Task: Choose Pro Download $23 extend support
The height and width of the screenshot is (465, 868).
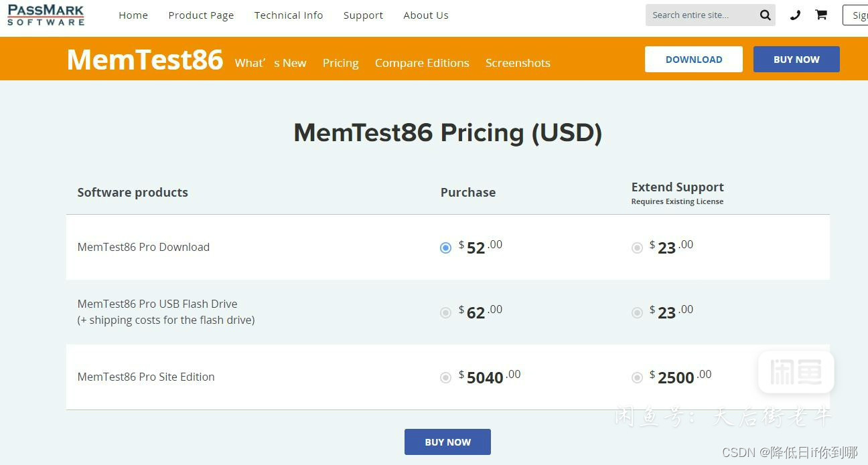Action: (637, 248)
